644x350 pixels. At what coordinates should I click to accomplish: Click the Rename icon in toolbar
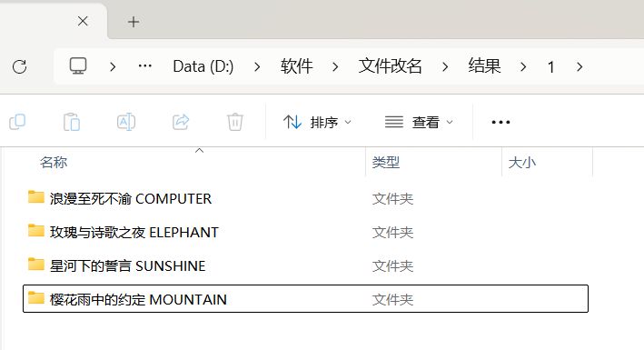click(126, 122)
